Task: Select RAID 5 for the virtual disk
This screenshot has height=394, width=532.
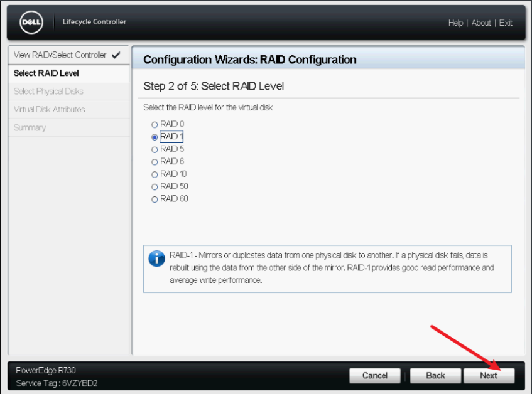Action: pyautogui.click(x=154, y=149)
